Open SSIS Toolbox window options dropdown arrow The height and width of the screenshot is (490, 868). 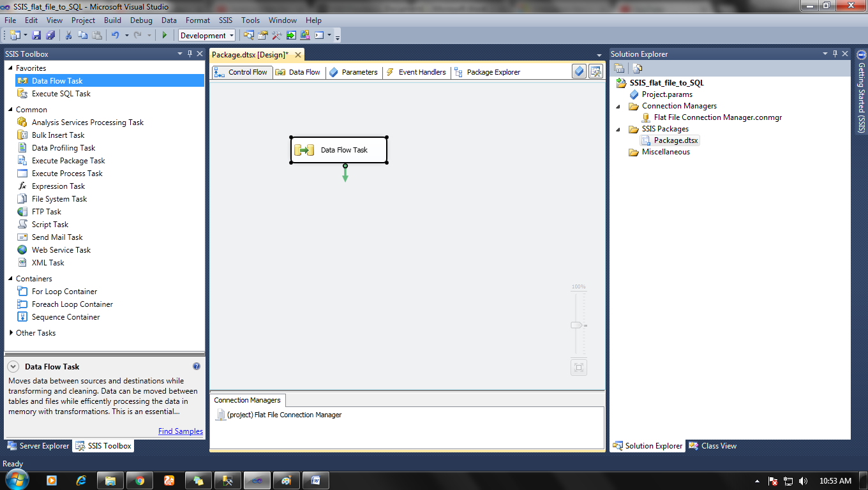(x=180, y=54)
